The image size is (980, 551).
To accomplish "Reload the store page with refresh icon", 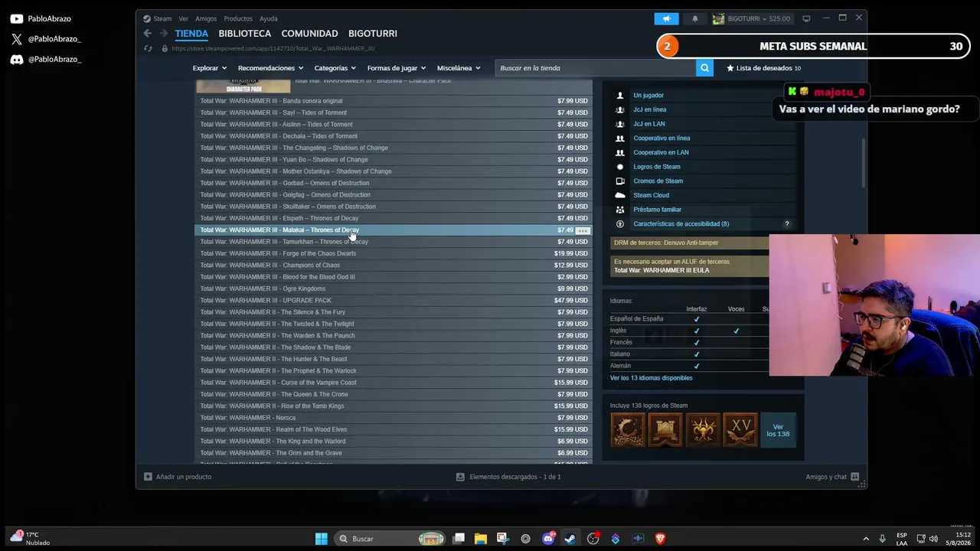I will pyautogui.click(x=148, y=48).
